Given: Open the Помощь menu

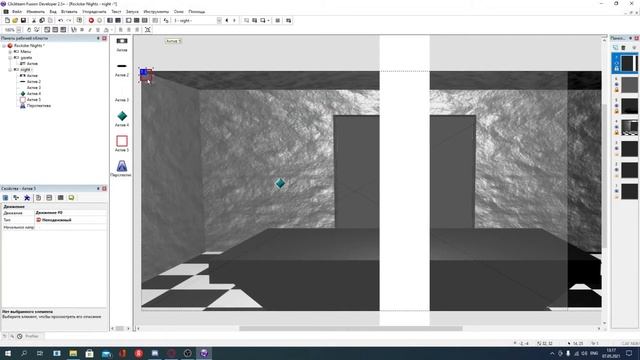Looking at the screenshot, I should pos(196,12).
